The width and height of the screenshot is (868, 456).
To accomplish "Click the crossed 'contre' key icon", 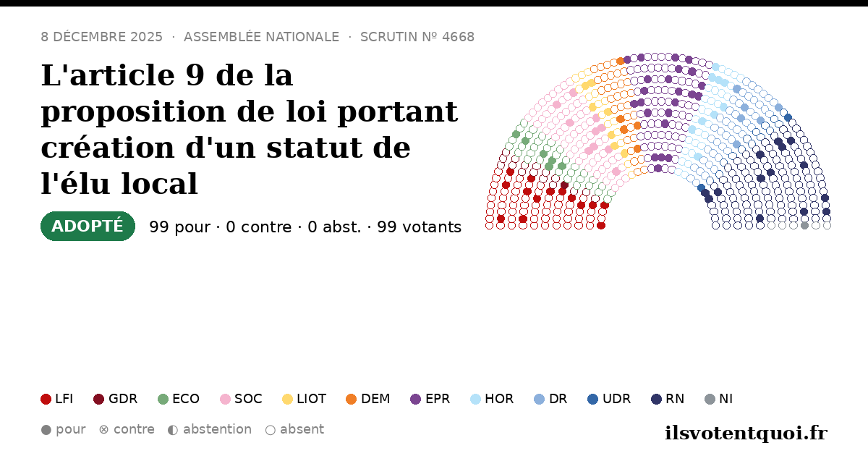I will tap(103, 429).
